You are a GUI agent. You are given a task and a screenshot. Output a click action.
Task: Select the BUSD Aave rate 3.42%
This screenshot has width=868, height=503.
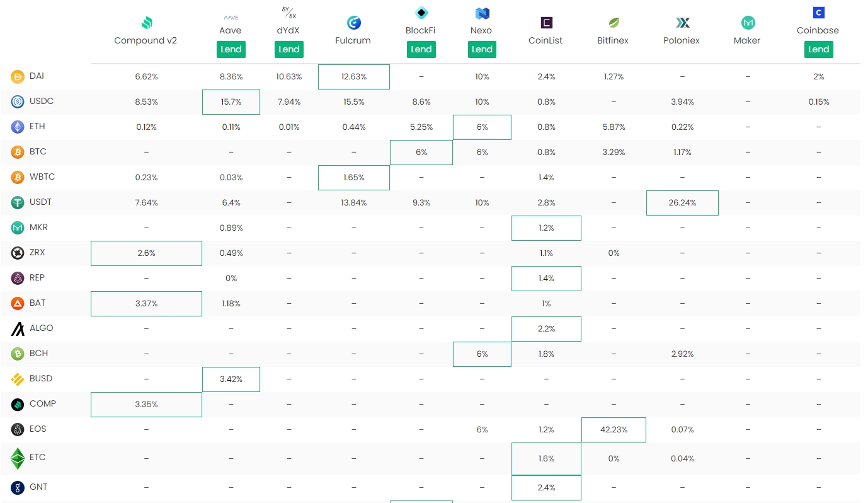(x=231, y=379)
